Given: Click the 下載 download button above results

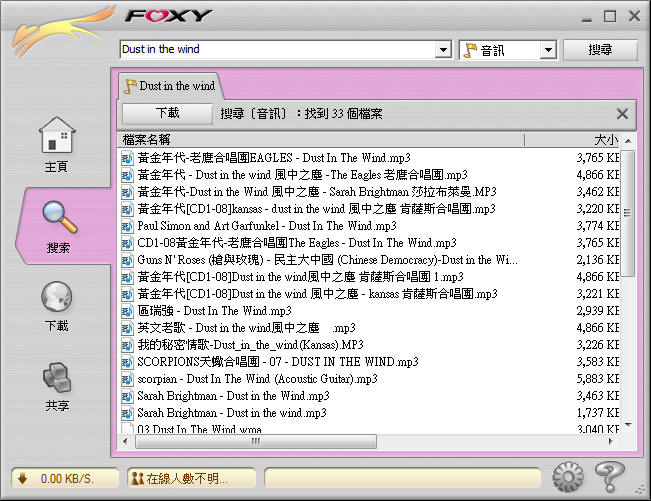Looking at the screenshot, I should pos(168,114).
